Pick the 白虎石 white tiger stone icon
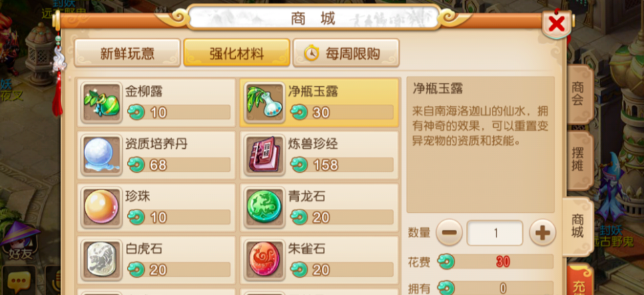The height and width of the screenshot is (295, 644). click(101, 259)
